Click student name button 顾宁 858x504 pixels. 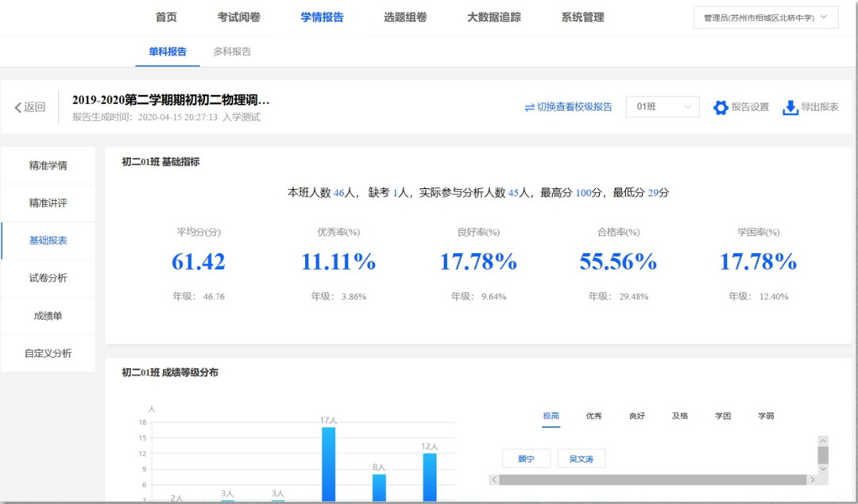pyautogui.click(x=526, y=459)
